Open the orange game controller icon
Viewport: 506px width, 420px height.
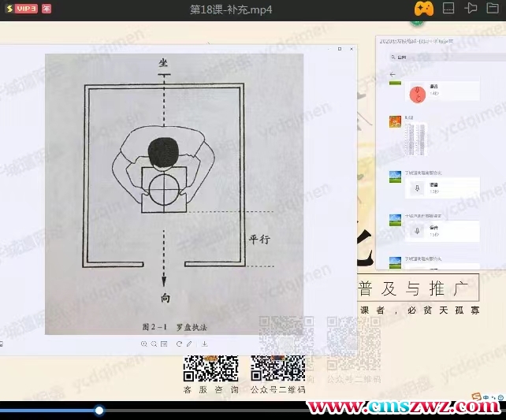click(x=424, y=9)
